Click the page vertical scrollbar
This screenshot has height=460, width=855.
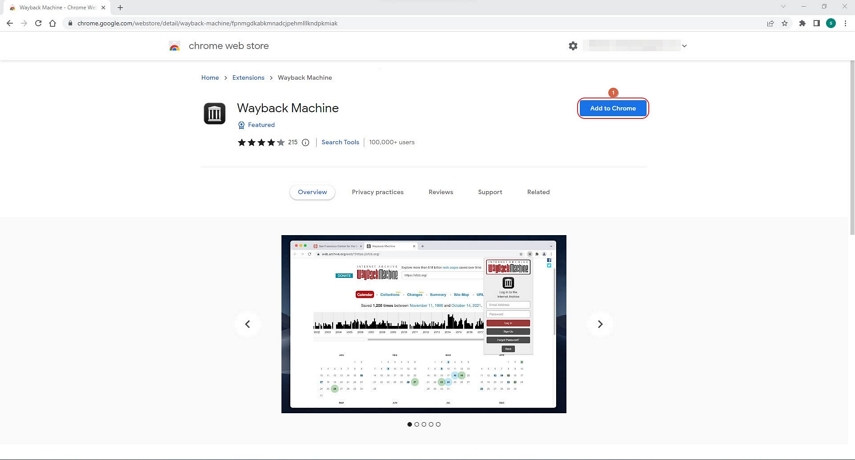[x=852, y=147]
